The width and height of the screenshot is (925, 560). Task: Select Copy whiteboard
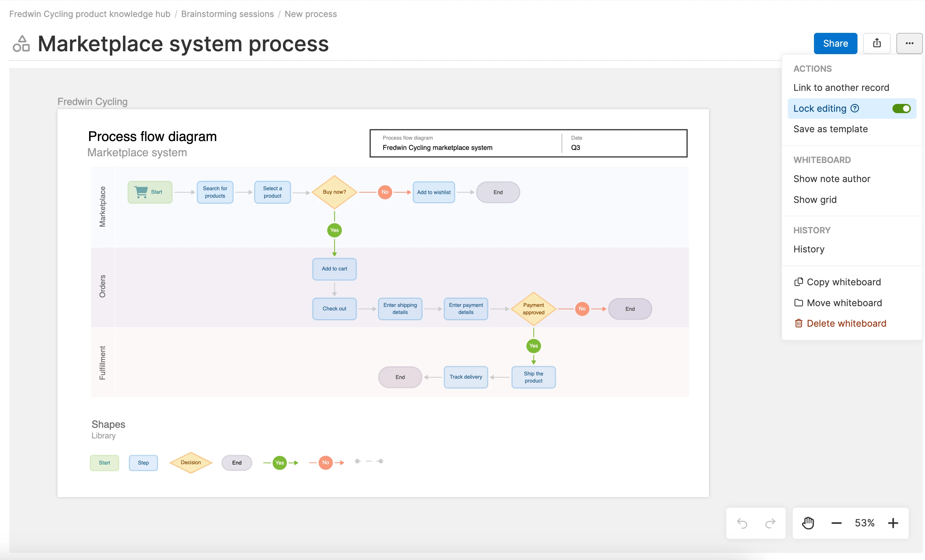[x=844, y=282]
